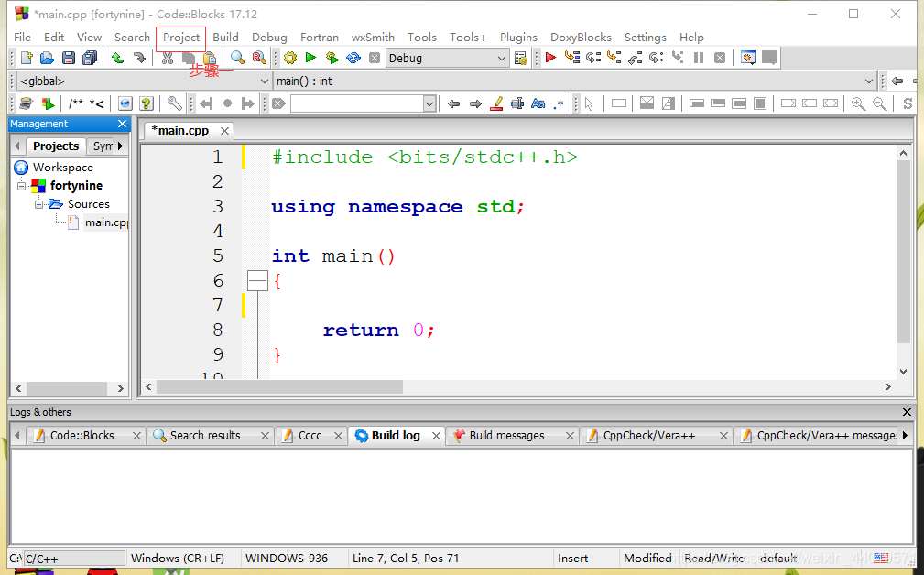The height and width of the screenshot is (575, 924).
Task: Click the Cut scissors icon
Action: (x=168, y=58)
